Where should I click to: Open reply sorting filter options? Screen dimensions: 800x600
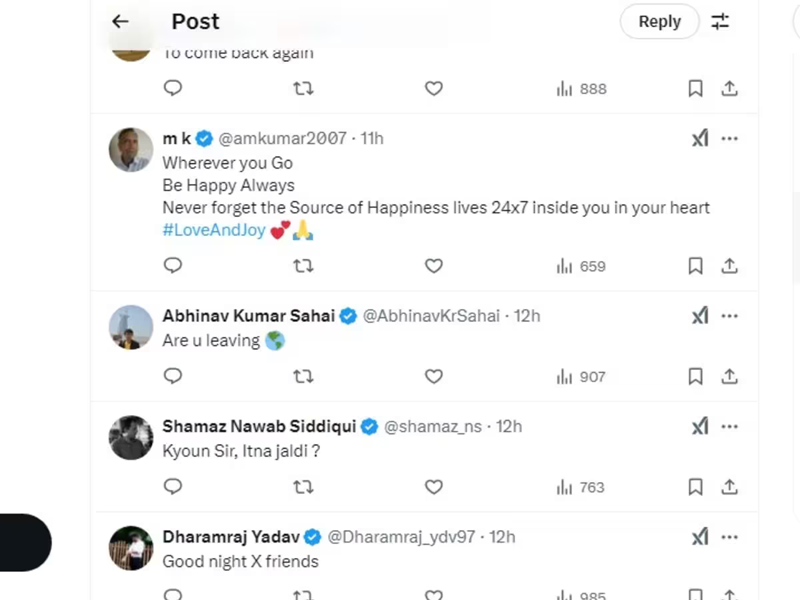720,21
